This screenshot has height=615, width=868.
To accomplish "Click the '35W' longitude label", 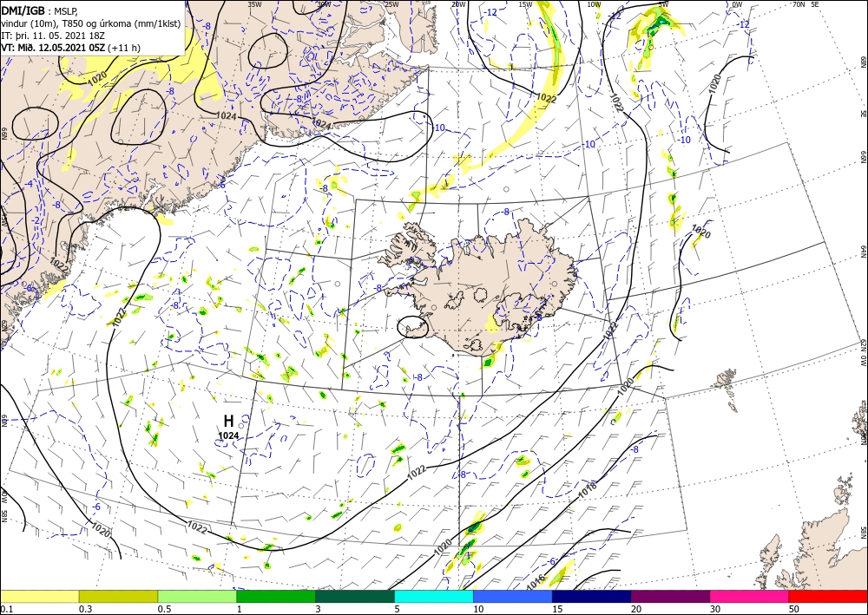I will 254,4.
